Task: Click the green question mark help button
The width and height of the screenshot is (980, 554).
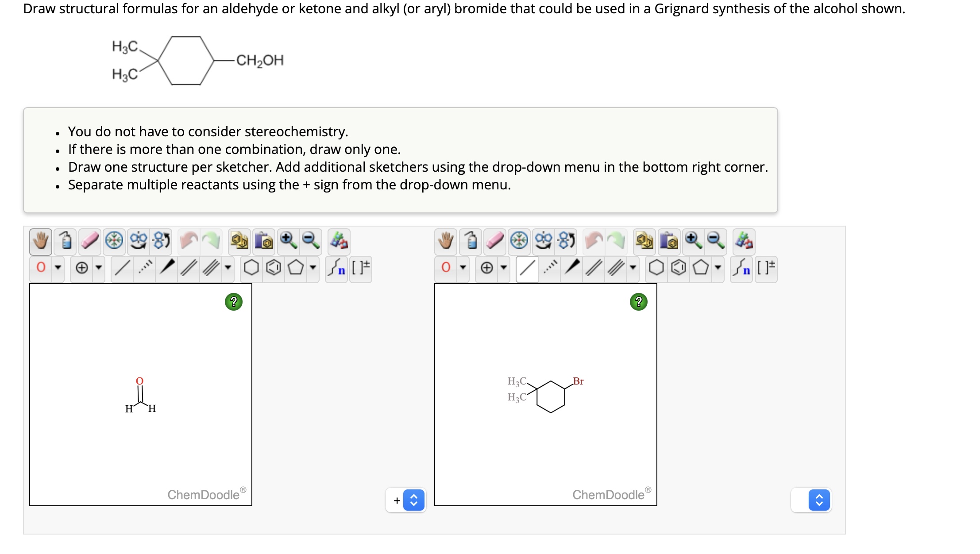Action: [233, 302]
